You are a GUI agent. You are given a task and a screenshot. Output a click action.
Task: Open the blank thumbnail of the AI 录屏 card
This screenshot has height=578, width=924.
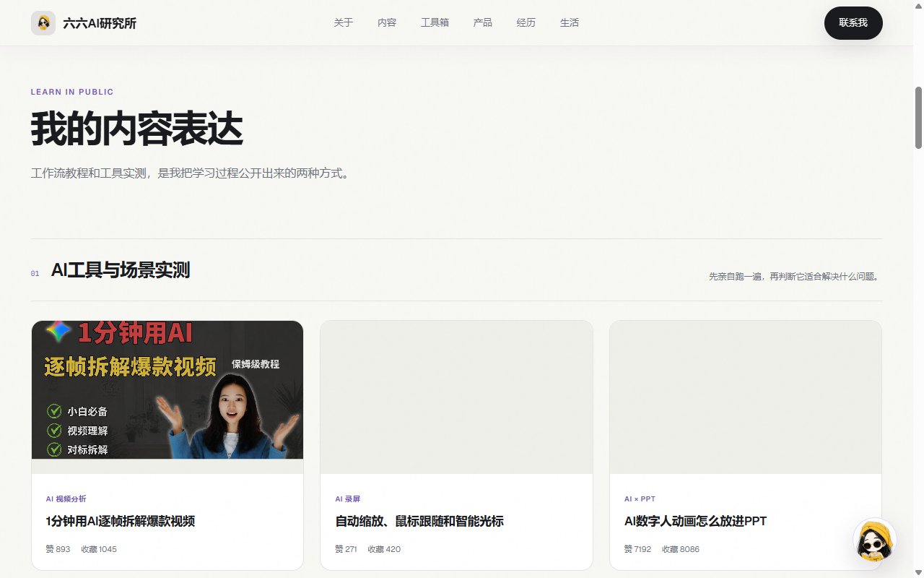coord(456,397)
